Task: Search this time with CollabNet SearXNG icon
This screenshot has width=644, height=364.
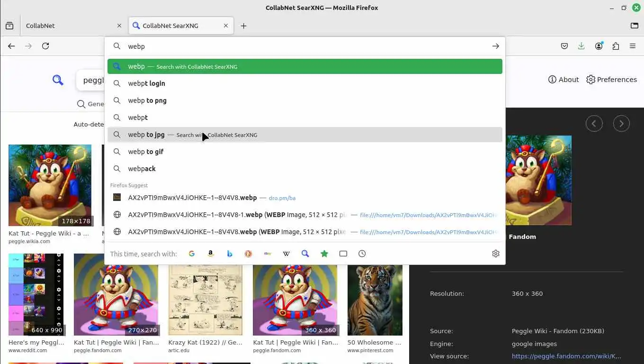Action: point(305,254)
